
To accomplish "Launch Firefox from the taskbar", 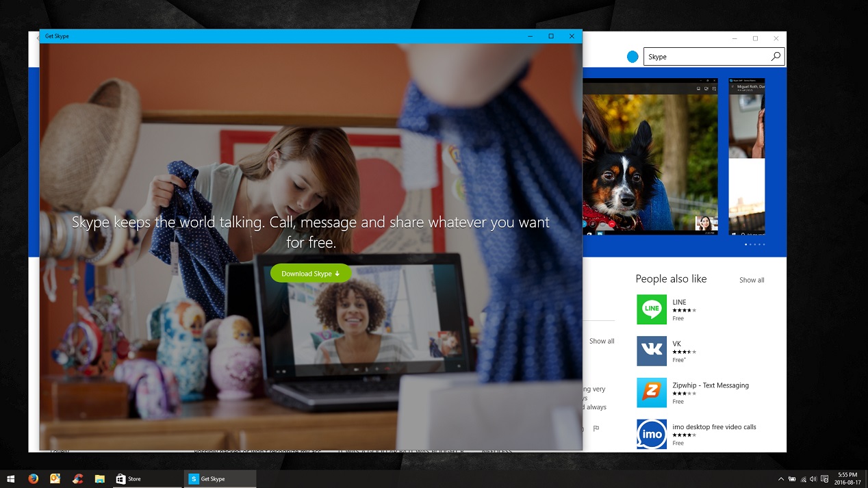I will pyautogui.click(x=34, y=478).
